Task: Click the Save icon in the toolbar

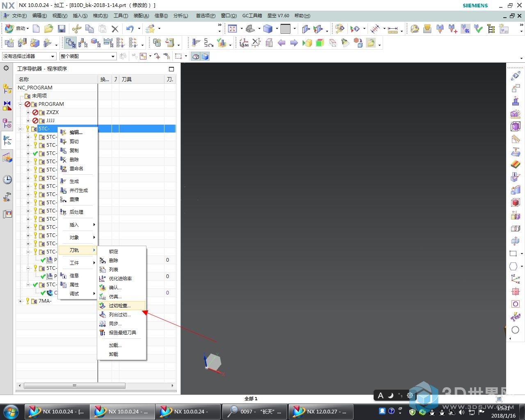Action: pos(62,29)
